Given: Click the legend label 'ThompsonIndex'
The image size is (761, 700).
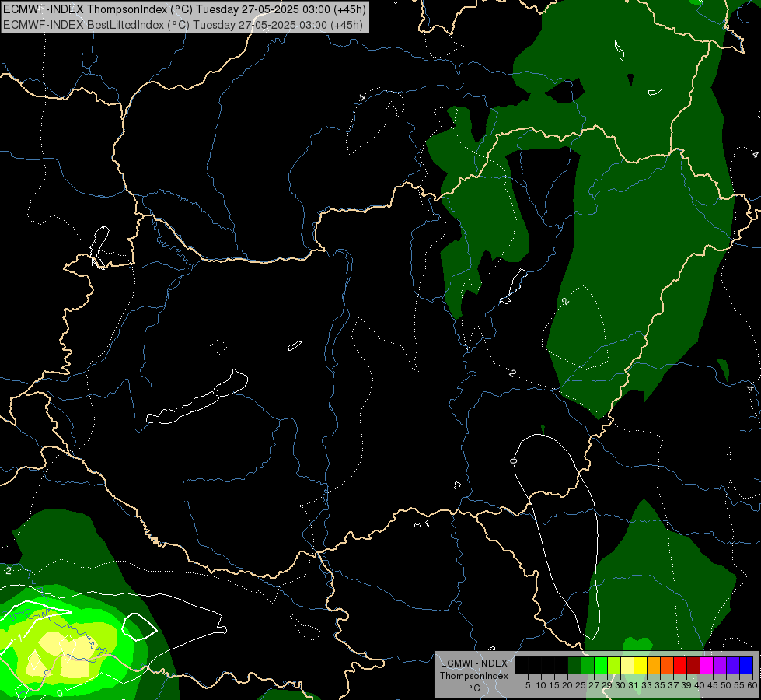Looking at the screenshot, I should (x=473, y=676).
